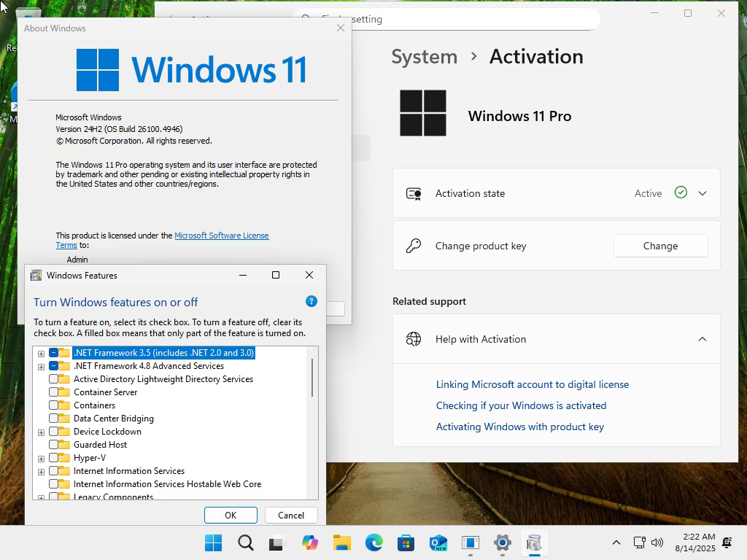This screenshot has width=747, height=560.
Task: Click the Change product key button
Action: pos(660,246)
